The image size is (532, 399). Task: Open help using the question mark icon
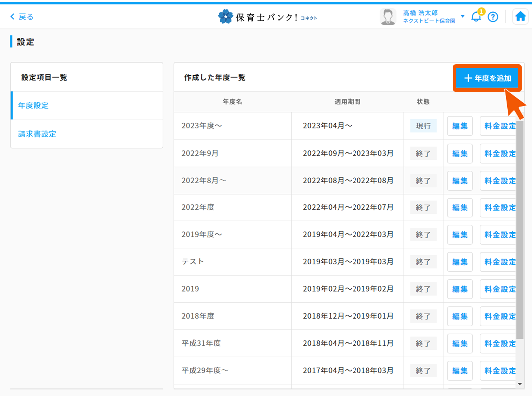pos(493,17)
